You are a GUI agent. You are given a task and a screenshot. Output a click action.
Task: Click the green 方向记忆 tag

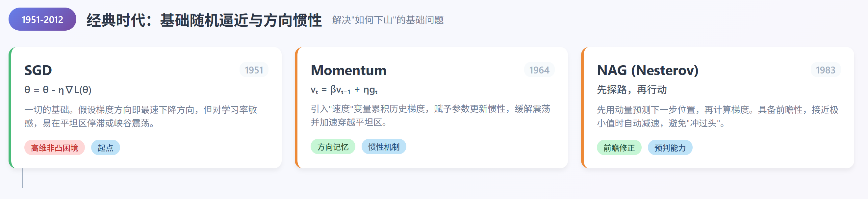click(x=333, y=147)
